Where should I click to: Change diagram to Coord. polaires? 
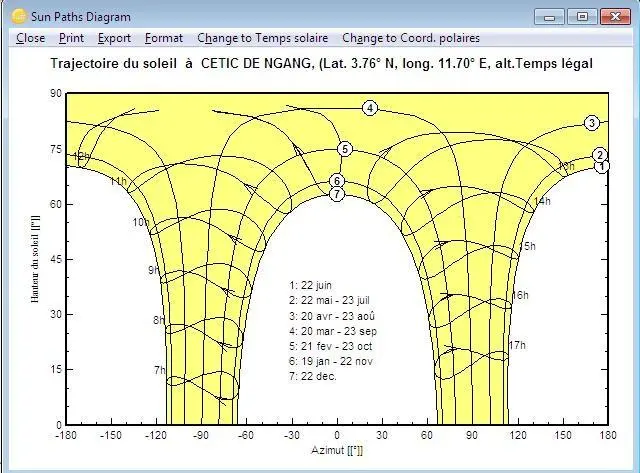410,38
